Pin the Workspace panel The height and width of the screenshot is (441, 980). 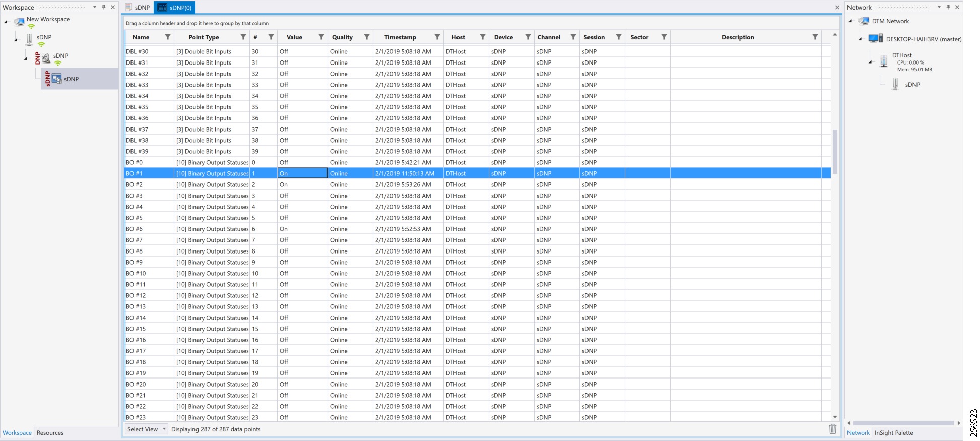[x=104, y=7]
